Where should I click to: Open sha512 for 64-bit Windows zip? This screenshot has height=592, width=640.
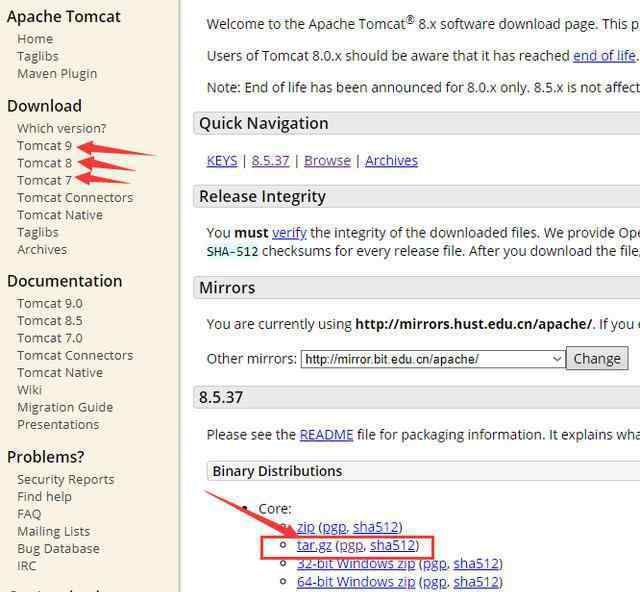[x=476, y=581]
